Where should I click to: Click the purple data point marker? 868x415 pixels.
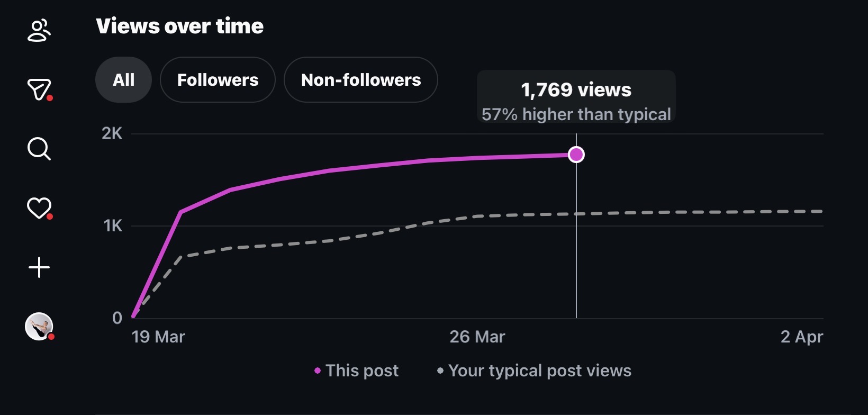pyautogui.click(x=576, y=155)
